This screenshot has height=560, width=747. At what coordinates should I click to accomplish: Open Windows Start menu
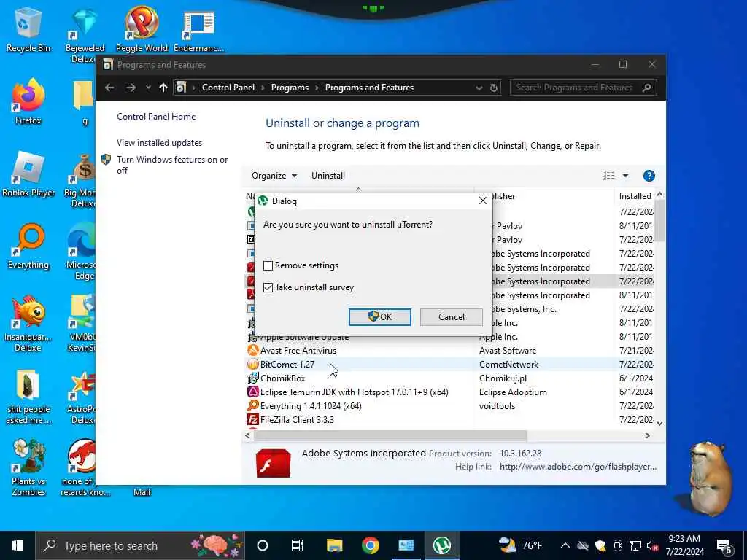[x=18, y=545]
